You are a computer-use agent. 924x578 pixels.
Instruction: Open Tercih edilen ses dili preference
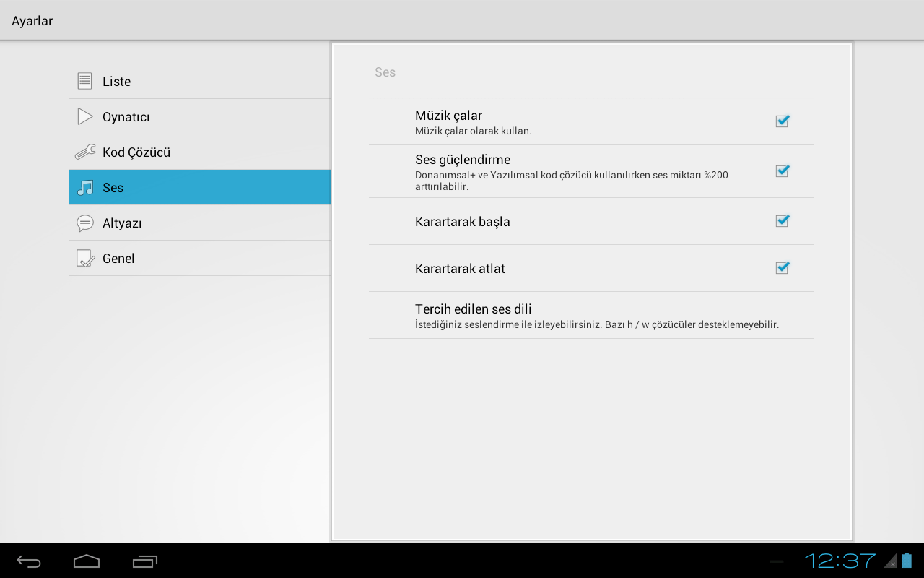click(591, 316)
